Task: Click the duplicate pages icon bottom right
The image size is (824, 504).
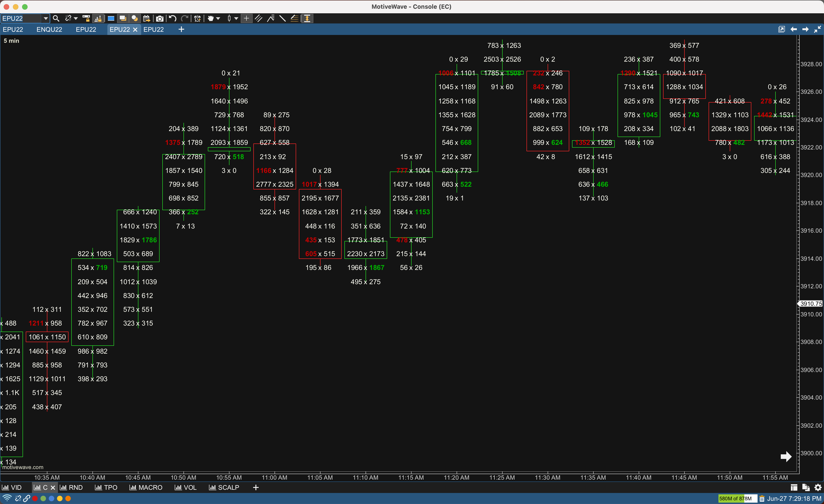Action: (806, 488)
